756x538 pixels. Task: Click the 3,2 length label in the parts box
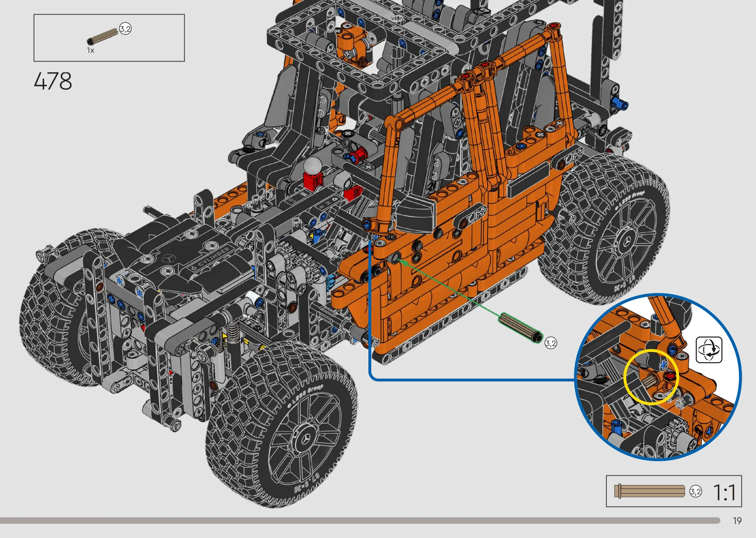pyautogui.click(x=125, y=28)
